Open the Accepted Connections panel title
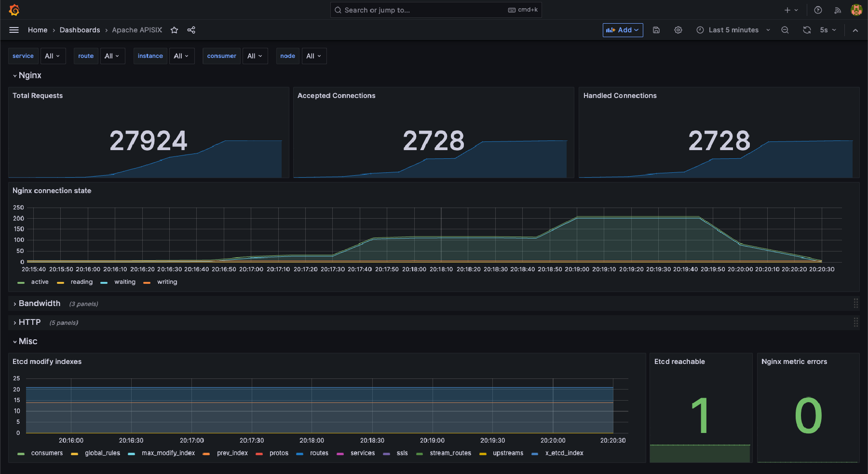The image size is (868, 474). pos(336,96)
